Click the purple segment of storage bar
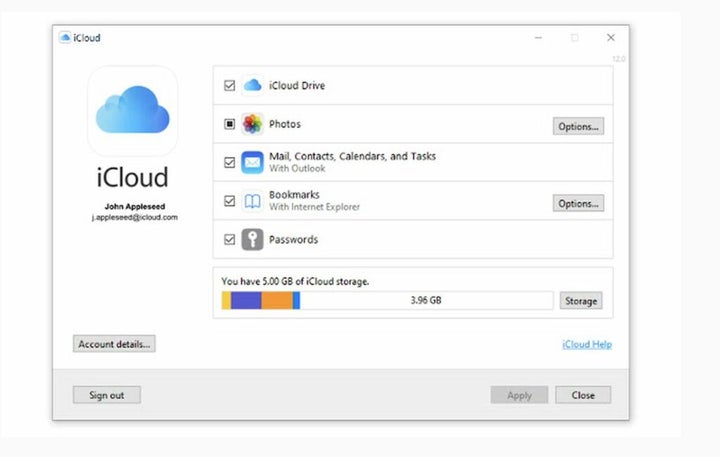The width and height of the screenshot is (720, 457). click(x=246, y=300)
